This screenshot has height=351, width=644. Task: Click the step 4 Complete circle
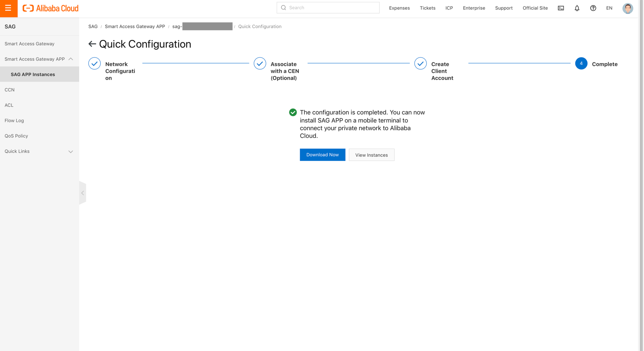(581, 63)
